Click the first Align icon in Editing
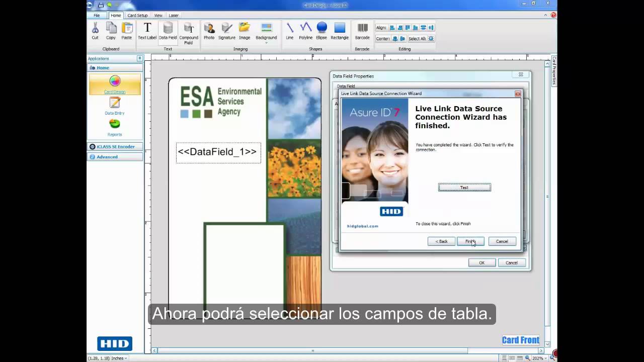This screenshot has height=362, width=644. point(392,28)
